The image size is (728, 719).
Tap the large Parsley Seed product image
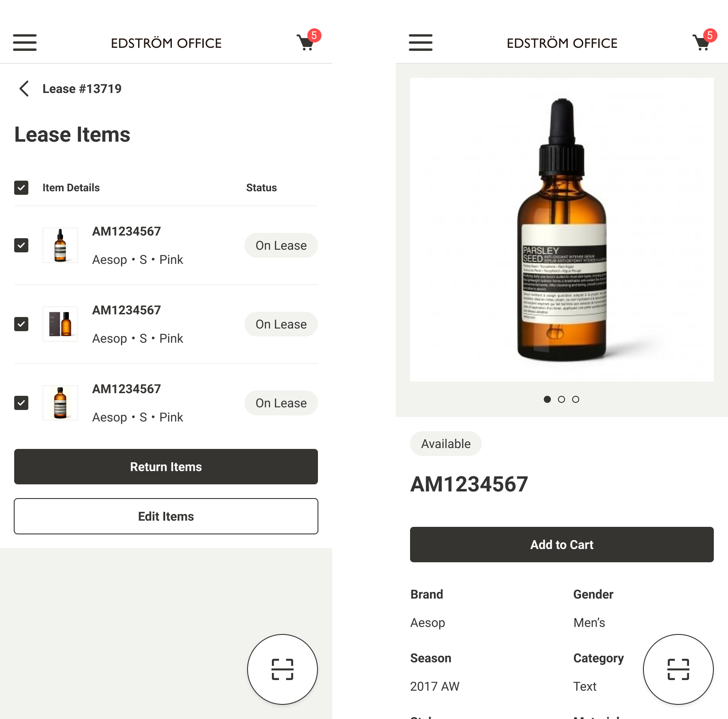562,230
